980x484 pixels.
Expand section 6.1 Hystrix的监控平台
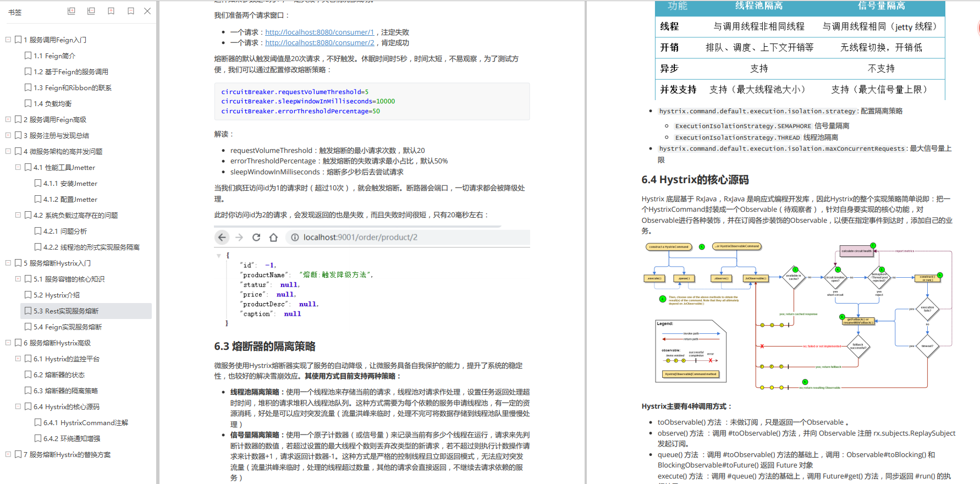(18, 359)
